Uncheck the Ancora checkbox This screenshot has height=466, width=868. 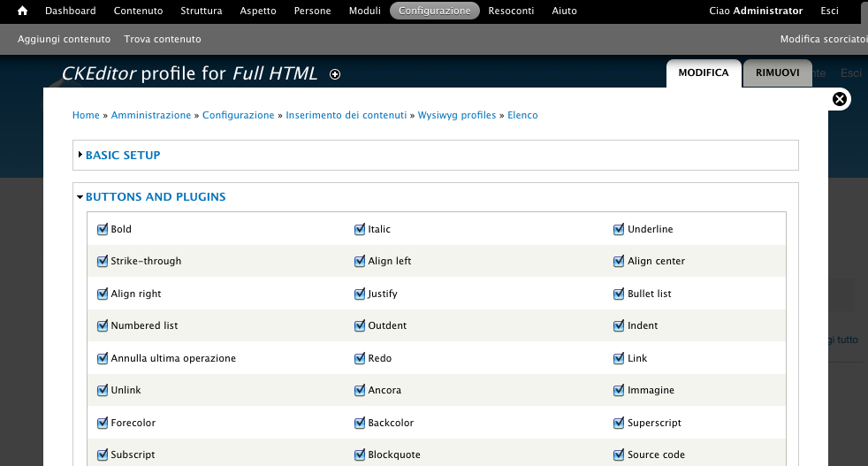(360, 390)
